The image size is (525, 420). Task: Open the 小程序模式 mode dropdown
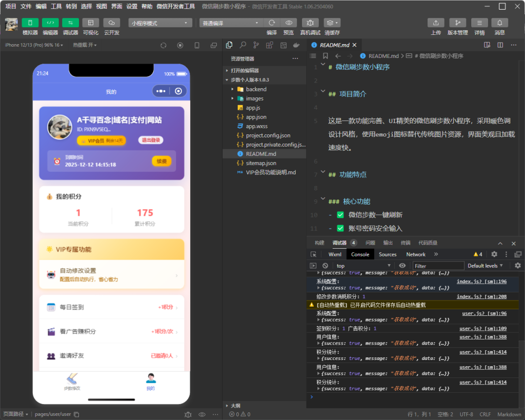[160, 23]
